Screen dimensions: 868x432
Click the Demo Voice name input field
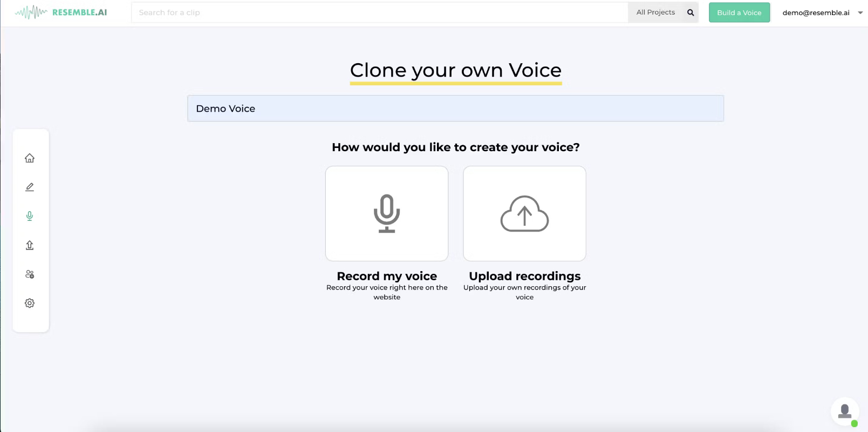point(455,109)
